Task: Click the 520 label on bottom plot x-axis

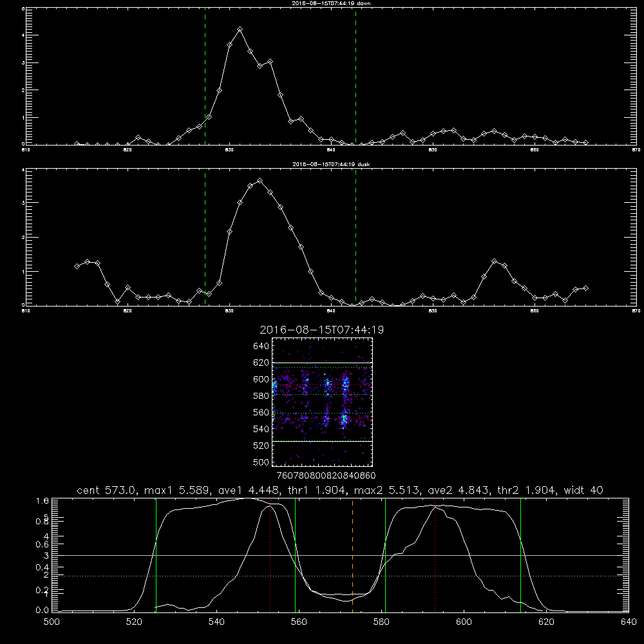Action: [134, 622]
